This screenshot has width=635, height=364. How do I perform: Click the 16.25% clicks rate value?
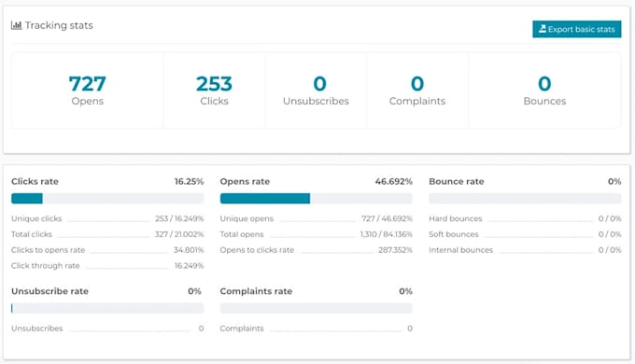pos(190,181)
